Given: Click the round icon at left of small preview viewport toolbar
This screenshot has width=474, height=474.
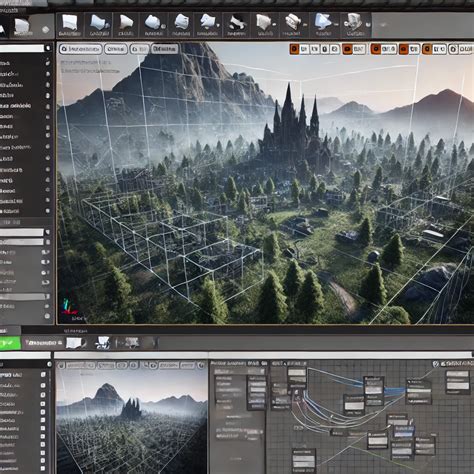Looking at the screenshot, I should point(61,366).
